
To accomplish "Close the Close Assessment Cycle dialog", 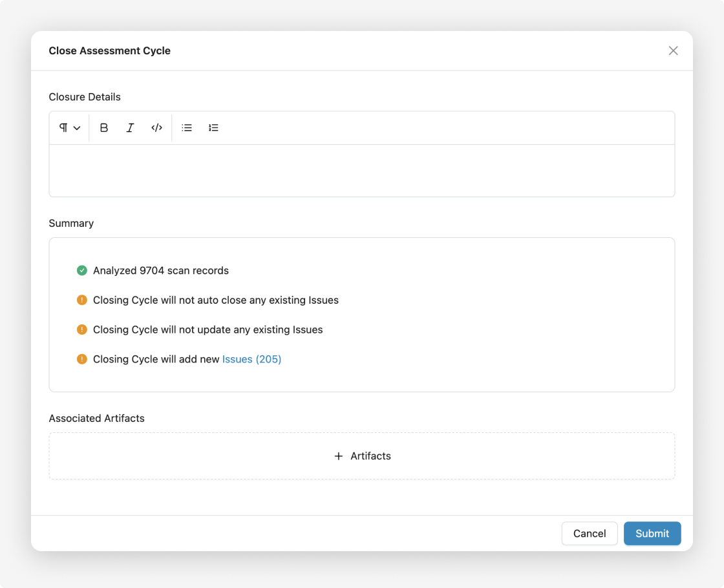I will [673, 51].
